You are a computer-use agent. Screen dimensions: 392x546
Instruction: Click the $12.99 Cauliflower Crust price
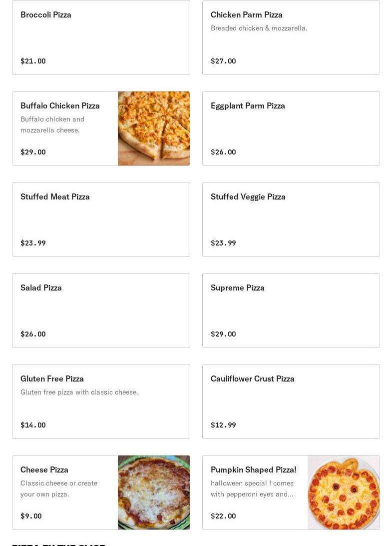(223, 425)
